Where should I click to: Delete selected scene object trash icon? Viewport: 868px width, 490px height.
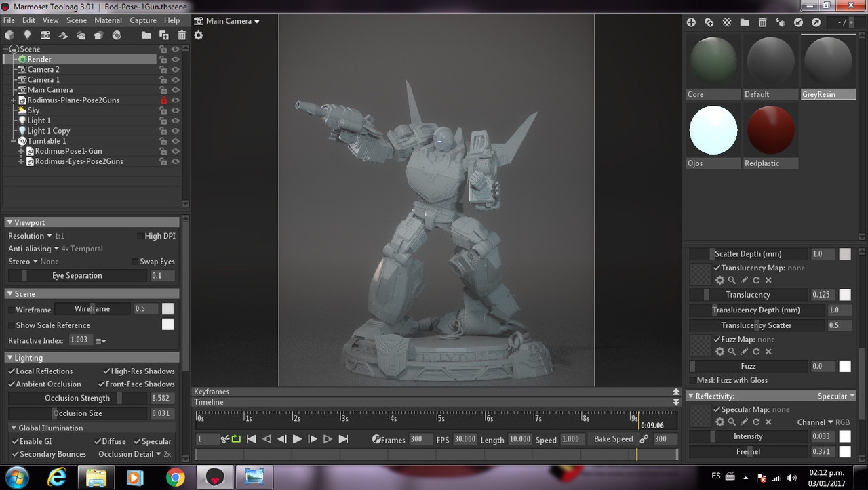(182, 35)
